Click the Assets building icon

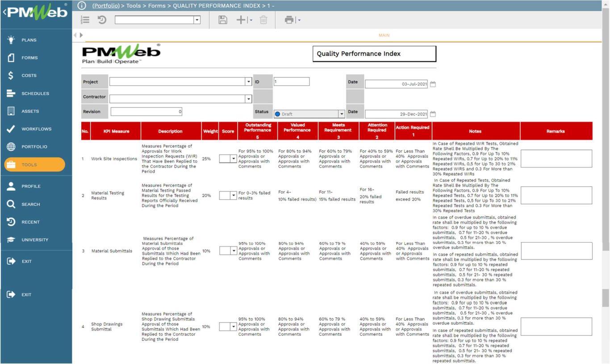(11, 111)
